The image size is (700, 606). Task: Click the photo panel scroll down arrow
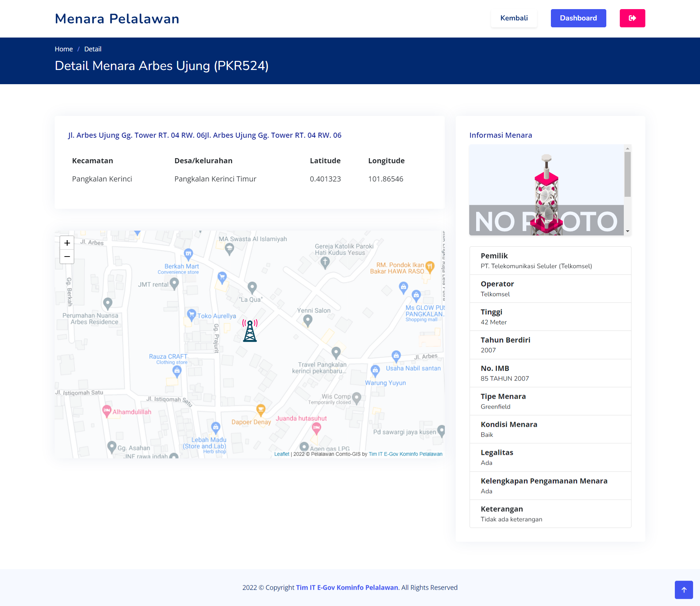627,231
